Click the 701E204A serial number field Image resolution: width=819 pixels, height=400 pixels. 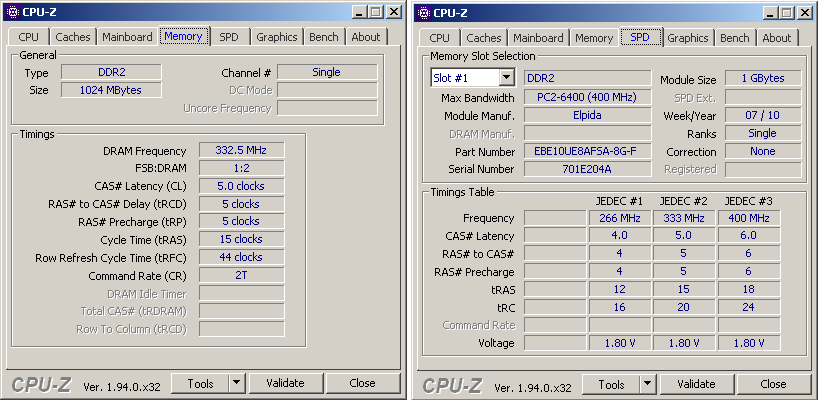pos(588,169)
